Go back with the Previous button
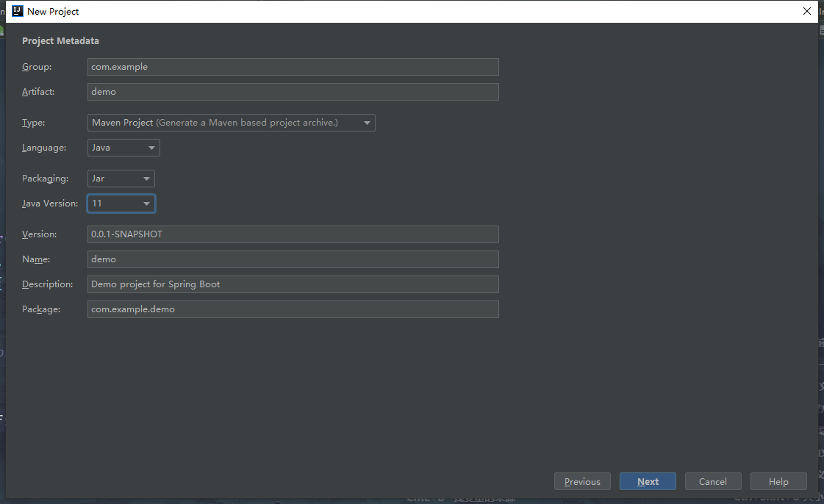 tap(582, 481)
